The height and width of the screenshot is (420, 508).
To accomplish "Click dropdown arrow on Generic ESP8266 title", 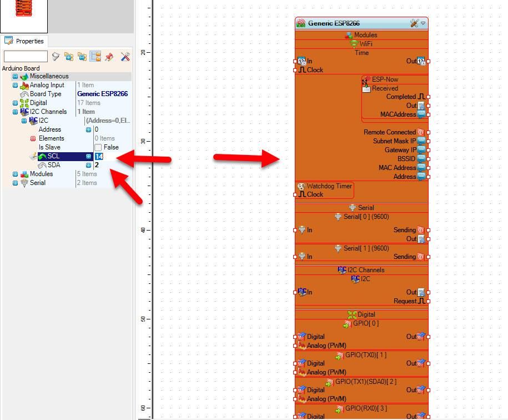I will (423, 23).
